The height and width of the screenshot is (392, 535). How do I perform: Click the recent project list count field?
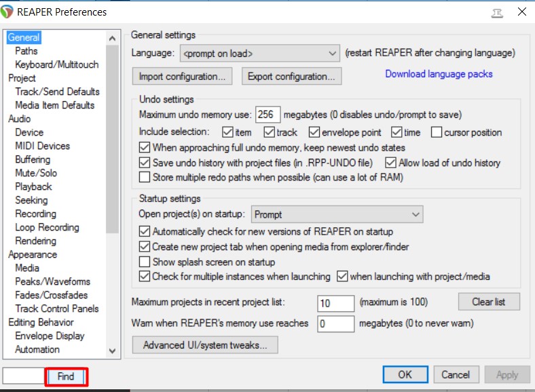pyautogui.click(x=336, y=303)
